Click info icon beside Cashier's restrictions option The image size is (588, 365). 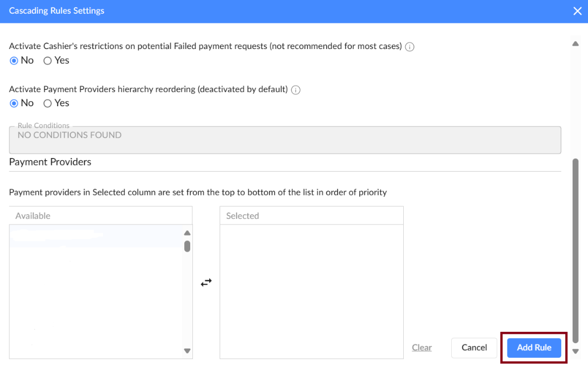(410, 47)
